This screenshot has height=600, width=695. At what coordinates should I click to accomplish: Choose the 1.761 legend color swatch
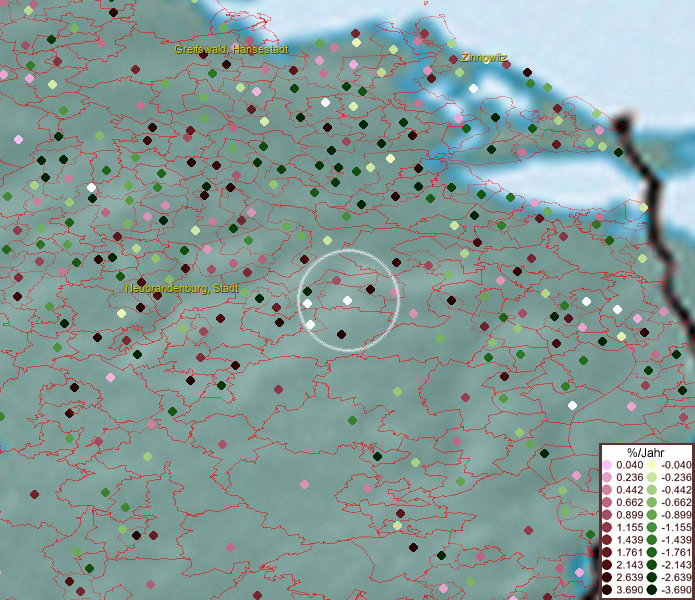(x=607, y=552)
